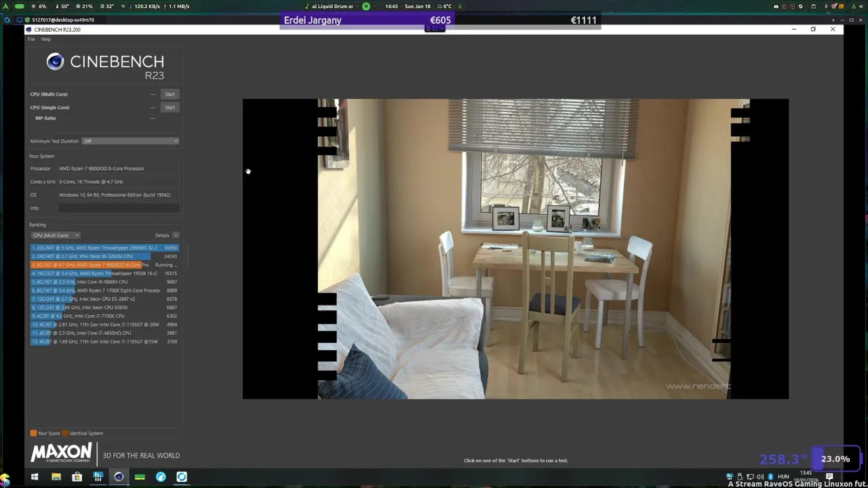Click the 0°C weather indicator
The image size is (868, 488).
(x=445, y=6)
